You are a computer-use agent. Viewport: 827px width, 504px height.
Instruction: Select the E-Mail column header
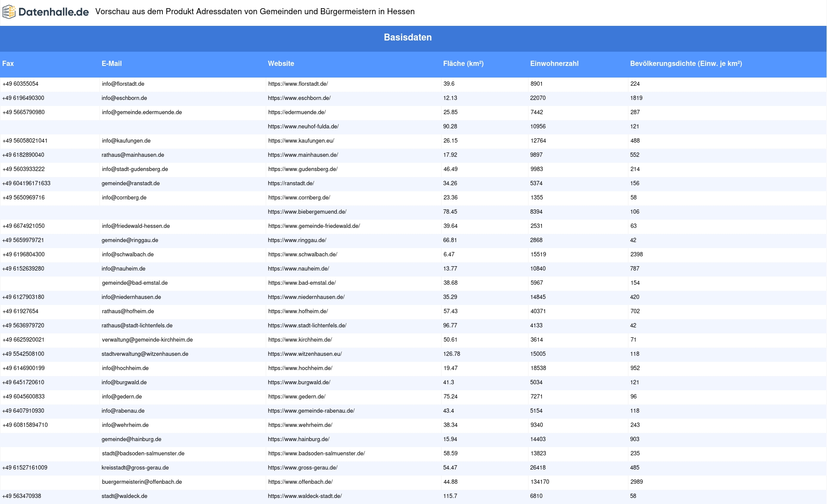click(x=112, y=63)
